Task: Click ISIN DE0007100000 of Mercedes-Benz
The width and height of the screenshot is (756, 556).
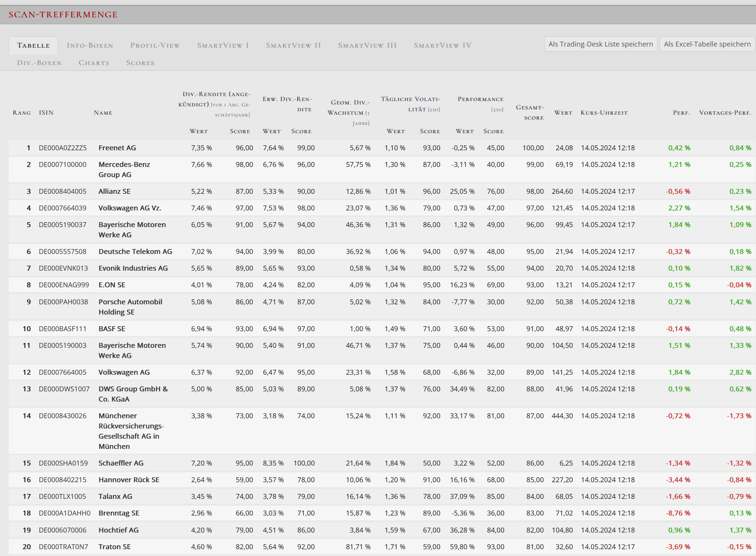Action: [62, 165]
